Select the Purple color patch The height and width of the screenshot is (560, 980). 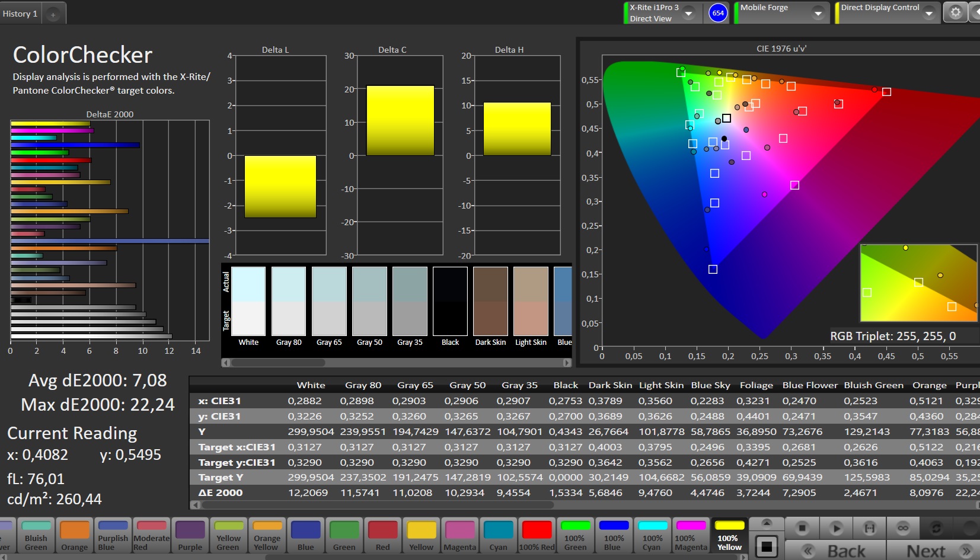(190, 536)
